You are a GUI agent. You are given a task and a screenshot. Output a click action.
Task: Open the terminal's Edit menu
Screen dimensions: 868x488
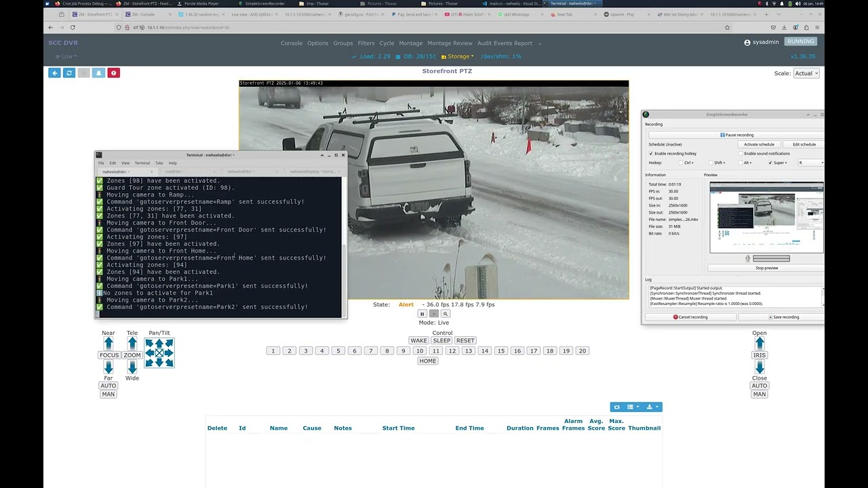pyautogui.click(x=113, y=163)
